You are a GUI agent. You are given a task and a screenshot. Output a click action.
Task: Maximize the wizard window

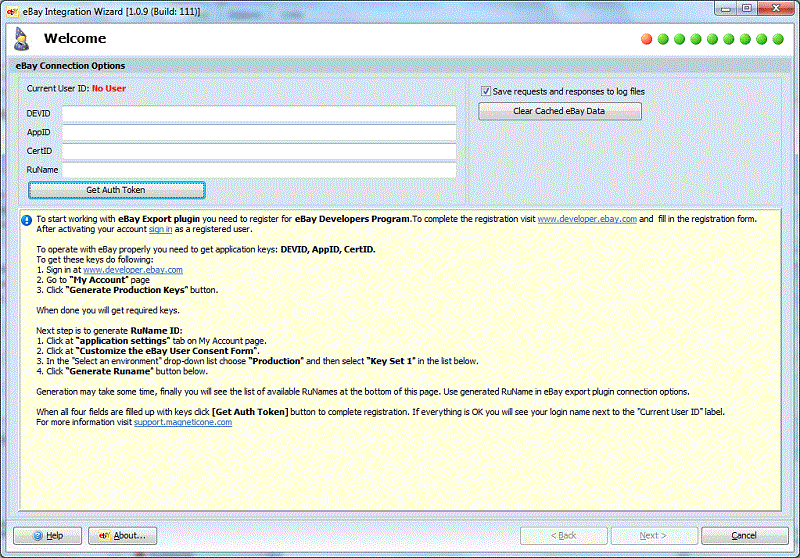click(x=747, y=9)
